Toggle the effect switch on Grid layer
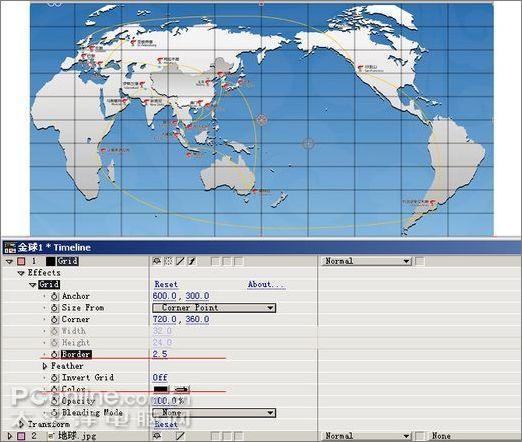This screenshot has height=442, width=522. tap(192, 261)
